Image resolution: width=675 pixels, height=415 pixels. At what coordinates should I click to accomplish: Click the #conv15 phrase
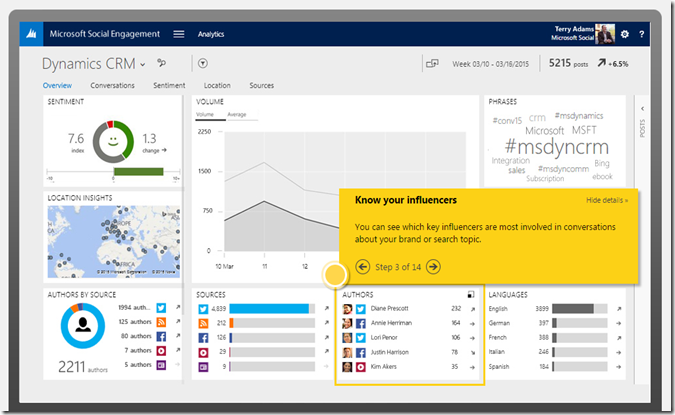point(507,121)
